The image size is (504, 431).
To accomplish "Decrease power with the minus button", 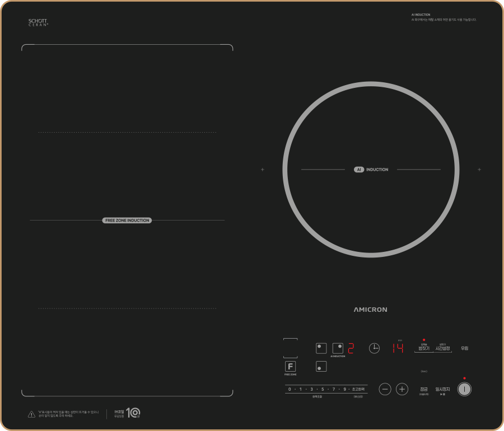I will click(385, 389).
